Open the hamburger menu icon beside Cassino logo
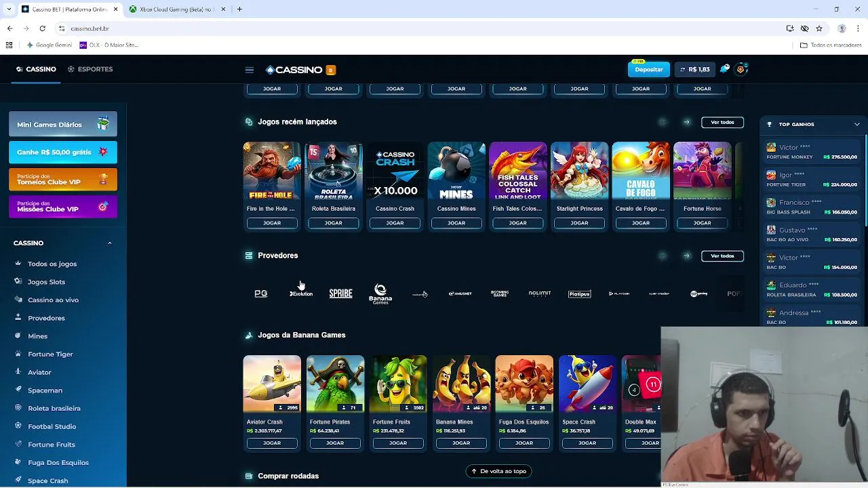 (250, 70)
